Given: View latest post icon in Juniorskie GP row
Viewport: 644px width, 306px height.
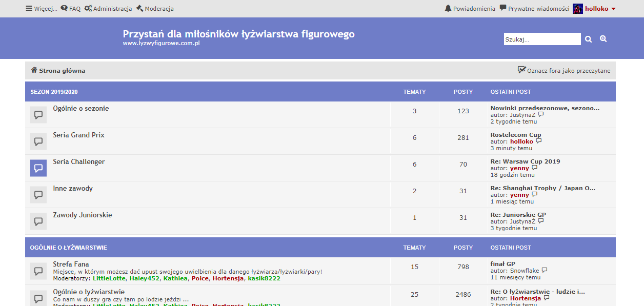Looking at the screenshot, I should (541, 221).
